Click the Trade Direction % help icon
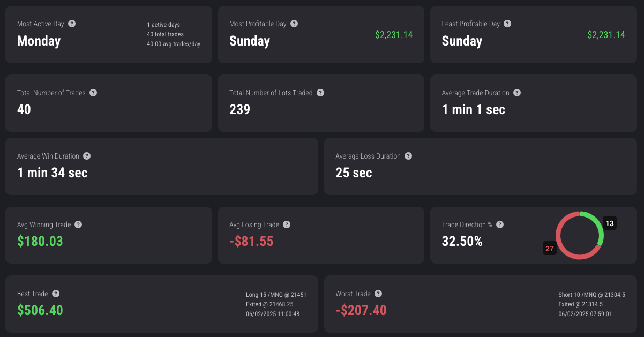 (x=500, y=224)
